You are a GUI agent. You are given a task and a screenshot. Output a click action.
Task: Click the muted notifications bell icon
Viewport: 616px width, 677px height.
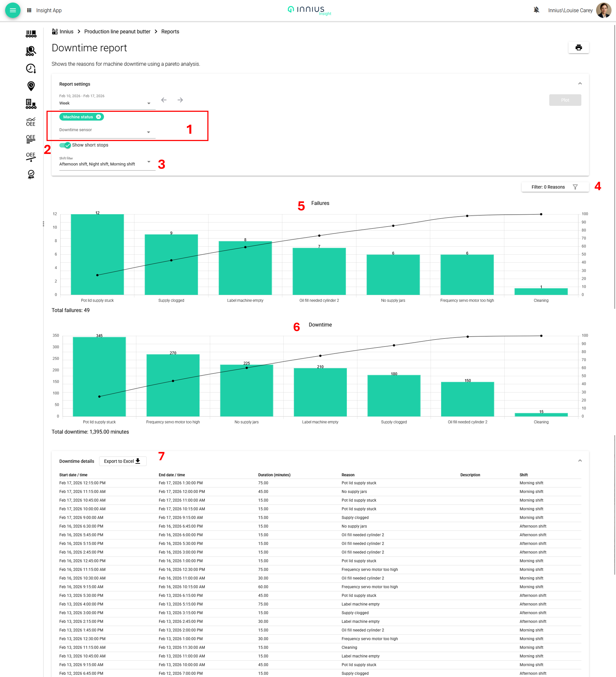(x=536, y=10)
